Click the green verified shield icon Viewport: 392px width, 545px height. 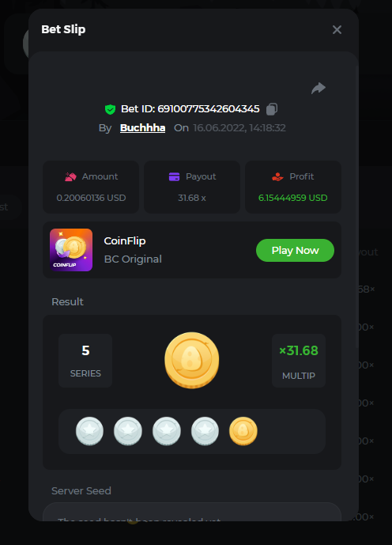click(x=110, y=109)
